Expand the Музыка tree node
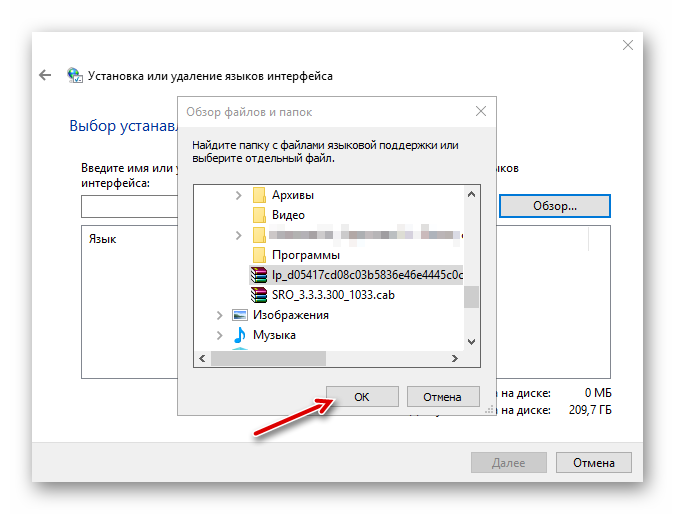Image resolution: width=675 pixels, height=514 pixels. coord(220,335)
